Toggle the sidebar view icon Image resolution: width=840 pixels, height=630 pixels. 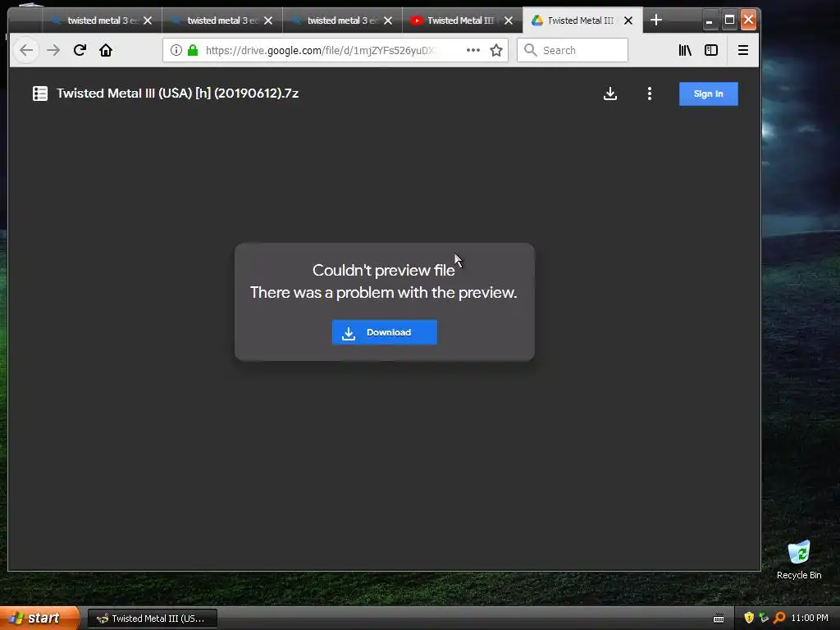coord(711,50)
